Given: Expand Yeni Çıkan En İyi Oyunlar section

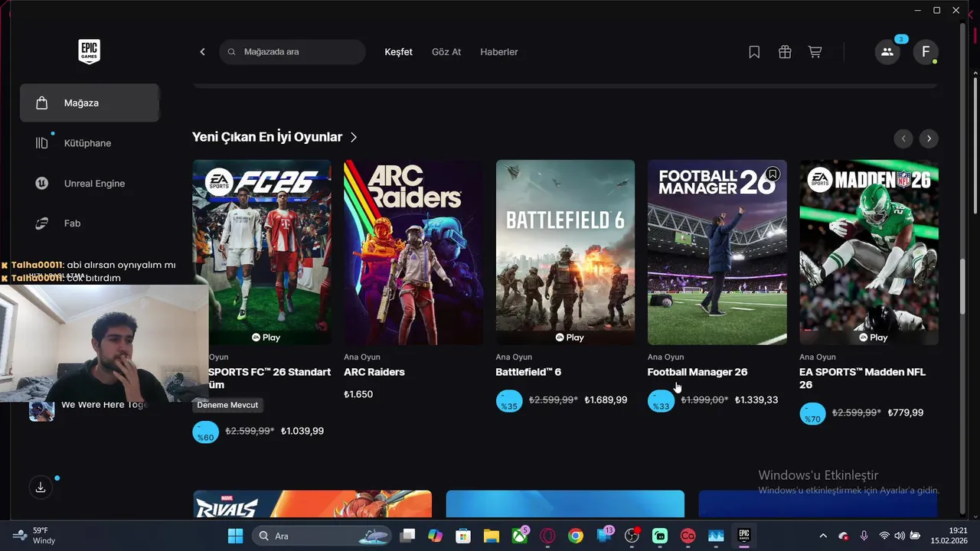Looking at the screenshot, I should [275, 137].
